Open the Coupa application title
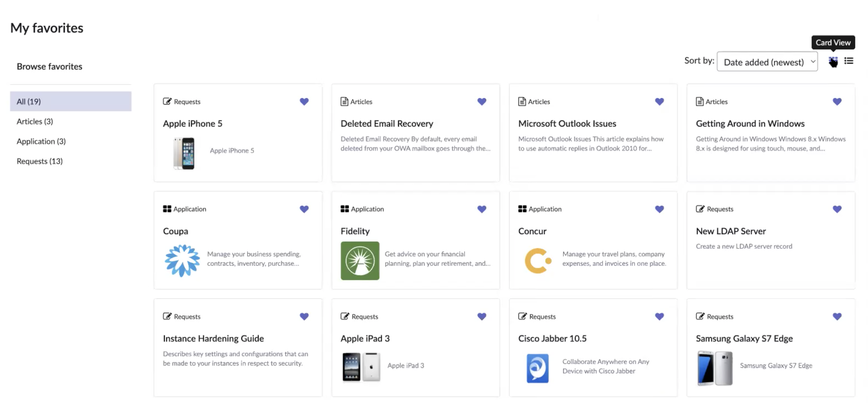 coord(176,231)
